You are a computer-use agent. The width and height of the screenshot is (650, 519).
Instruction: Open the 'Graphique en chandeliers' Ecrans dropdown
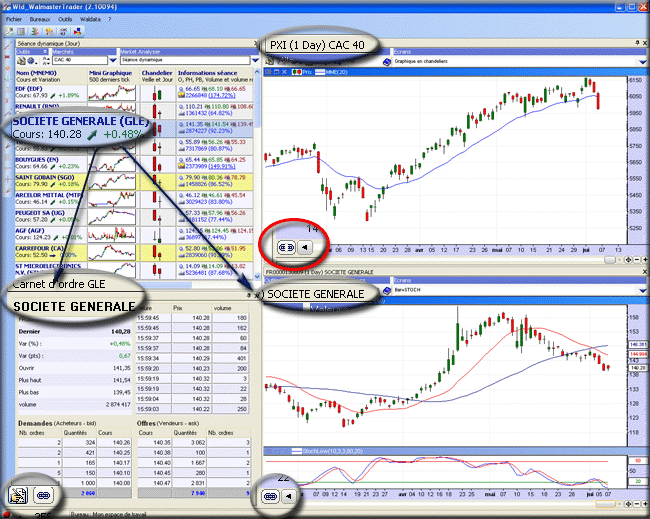point(642,62)
